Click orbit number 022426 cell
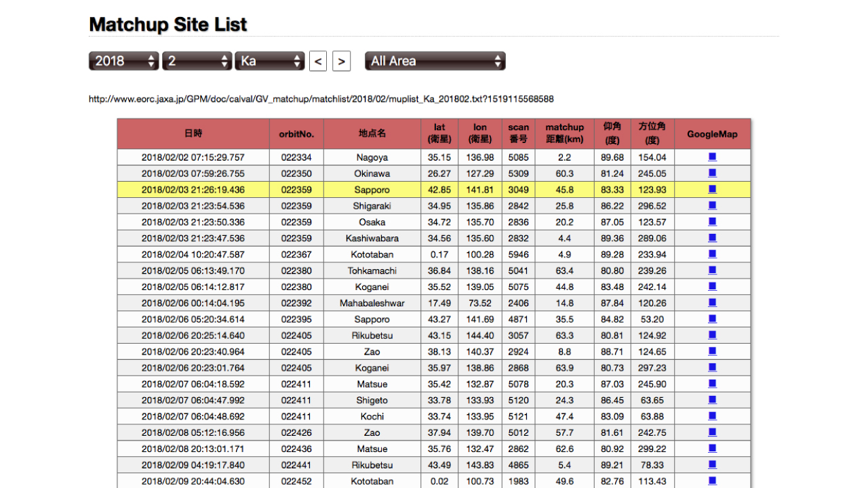868x488 pixels. pyautogui.click(x=296, y=433)
